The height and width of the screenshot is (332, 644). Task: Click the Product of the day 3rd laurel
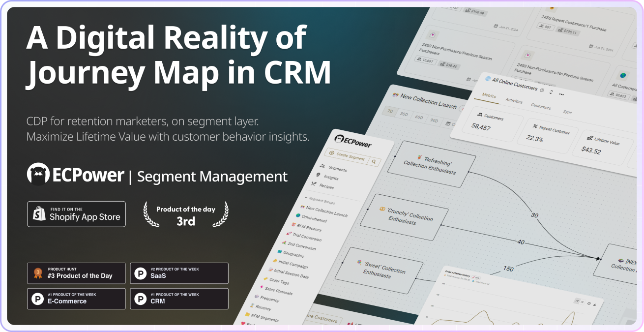click(x=186, y=215)
